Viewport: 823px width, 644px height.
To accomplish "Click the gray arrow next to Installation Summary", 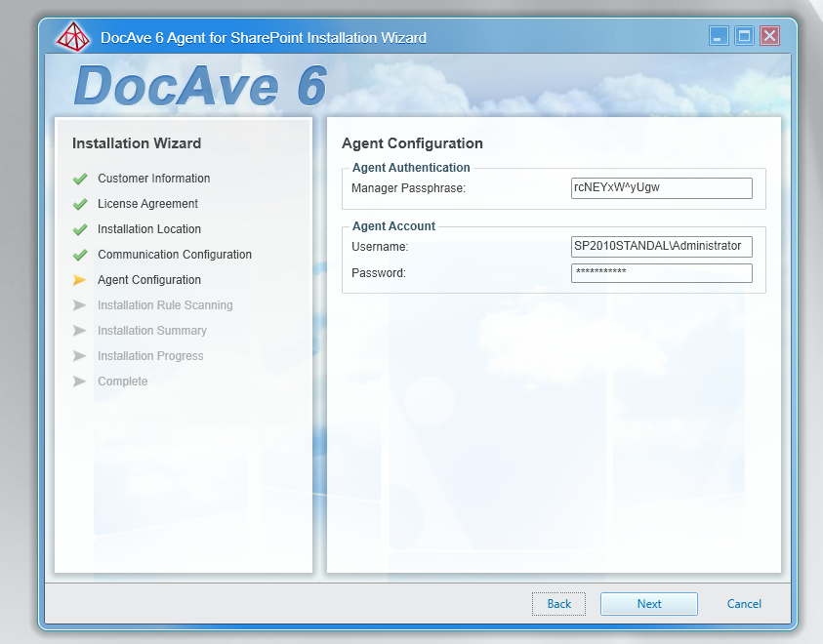I will pyautogui.click(x=81, y=331).
